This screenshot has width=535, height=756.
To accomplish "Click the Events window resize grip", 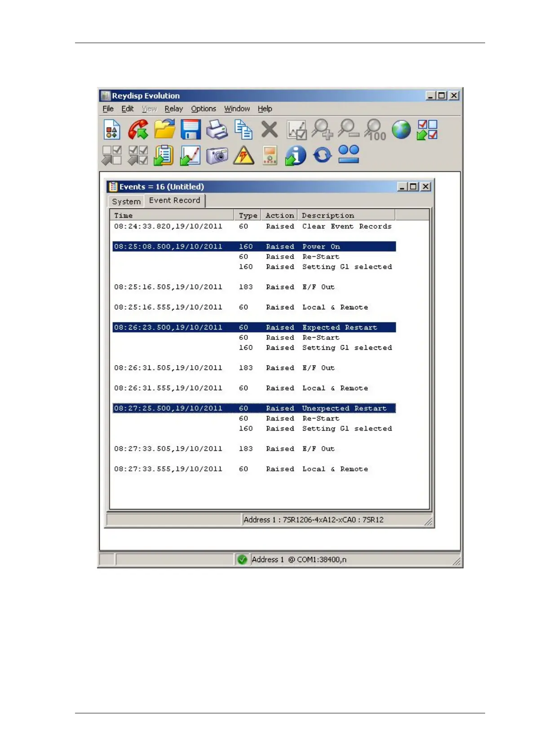I will (x=429, y=522).
